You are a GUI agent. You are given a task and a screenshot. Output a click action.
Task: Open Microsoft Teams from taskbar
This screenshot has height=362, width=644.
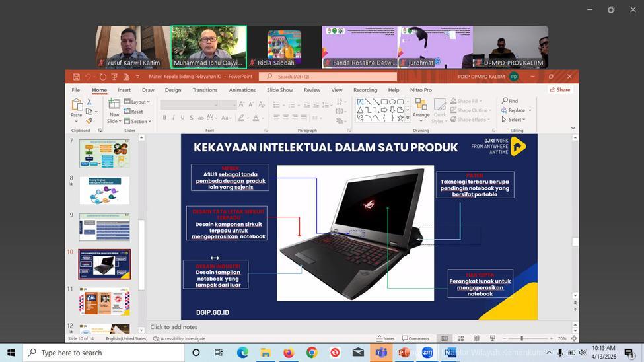pos(381,353)
